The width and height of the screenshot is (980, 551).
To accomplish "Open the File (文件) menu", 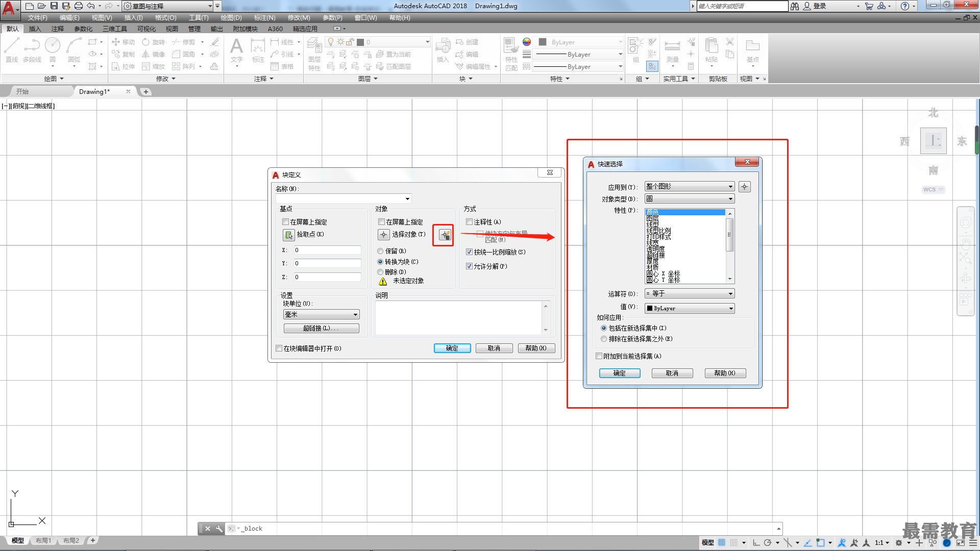I will coord(37,18).
